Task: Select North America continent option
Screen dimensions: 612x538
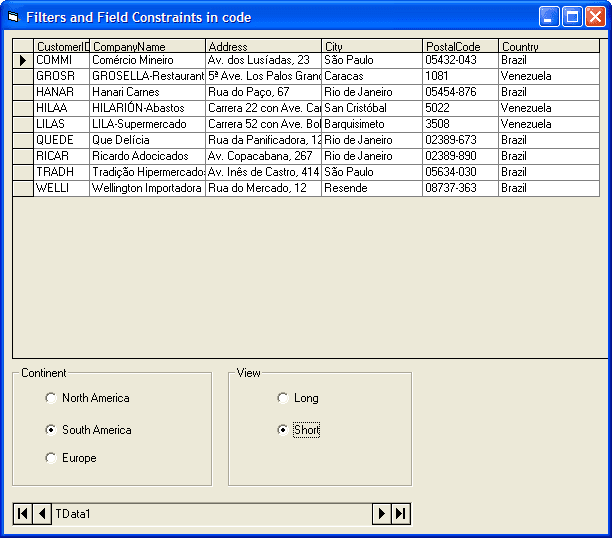Action: [x=87, y=398]
